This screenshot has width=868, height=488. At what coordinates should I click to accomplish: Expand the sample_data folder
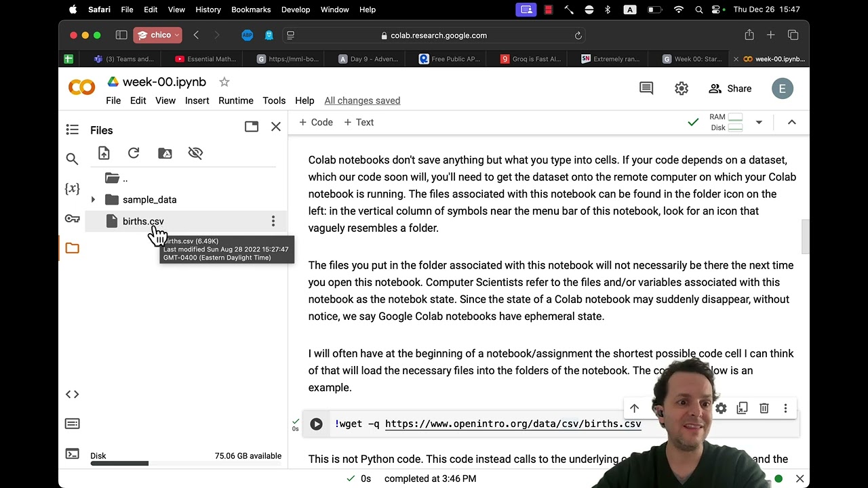tap(93, 200)
